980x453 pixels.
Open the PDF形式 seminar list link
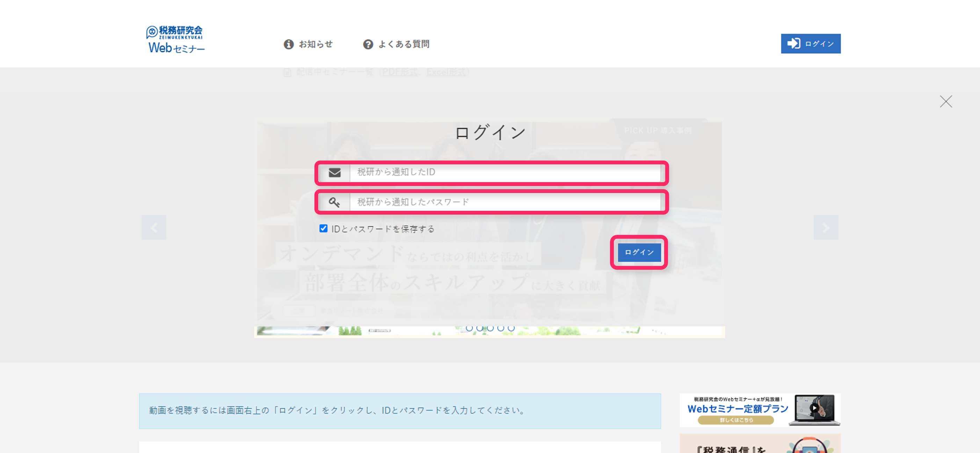[x=399, y=72]
